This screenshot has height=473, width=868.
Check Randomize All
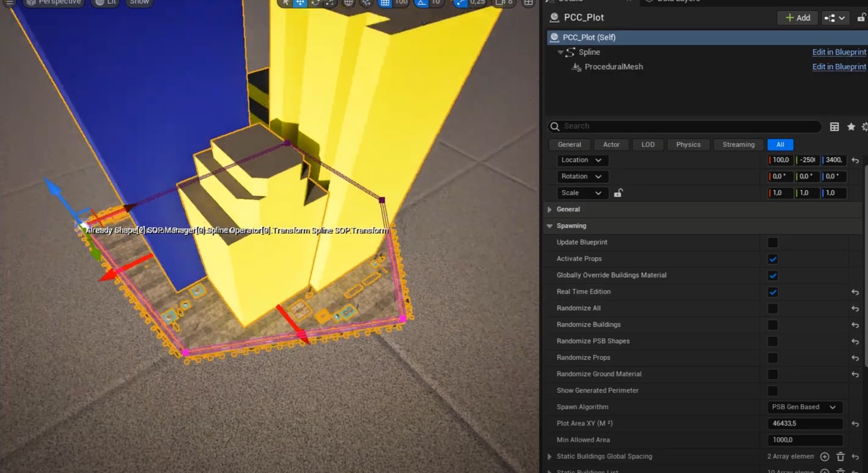773,309
